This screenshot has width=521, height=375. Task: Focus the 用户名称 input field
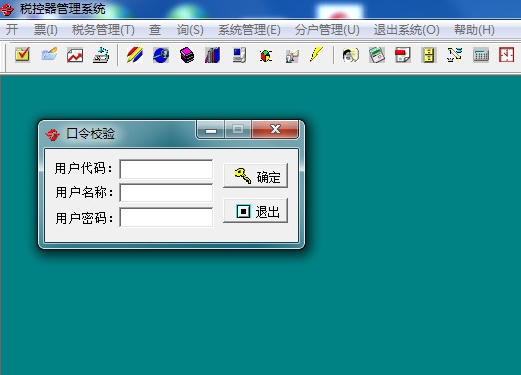pyautogui.click(x=166, y=193)
